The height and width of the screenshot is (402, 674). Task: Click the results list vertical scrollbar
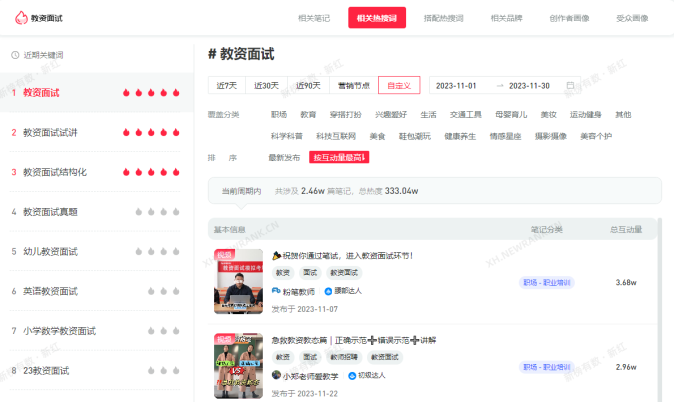tap(659, 310)
